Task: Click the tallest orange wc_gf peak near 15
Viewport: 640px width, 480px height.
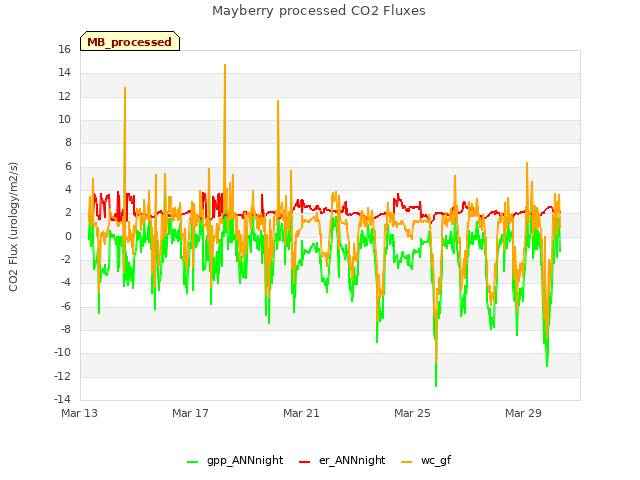Action: tap(225, 65)
